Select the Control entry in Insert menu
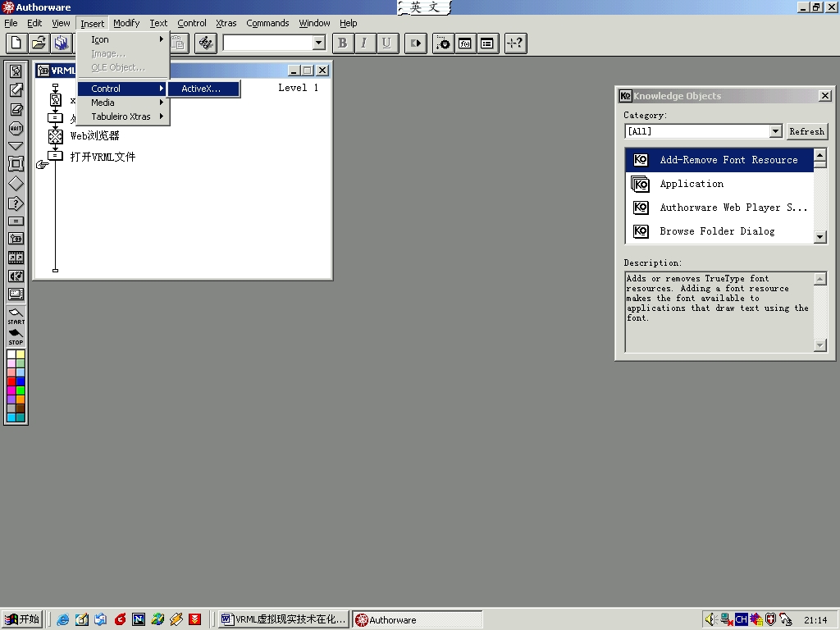This screenshot has width=840, height=630. click(123, 89)
